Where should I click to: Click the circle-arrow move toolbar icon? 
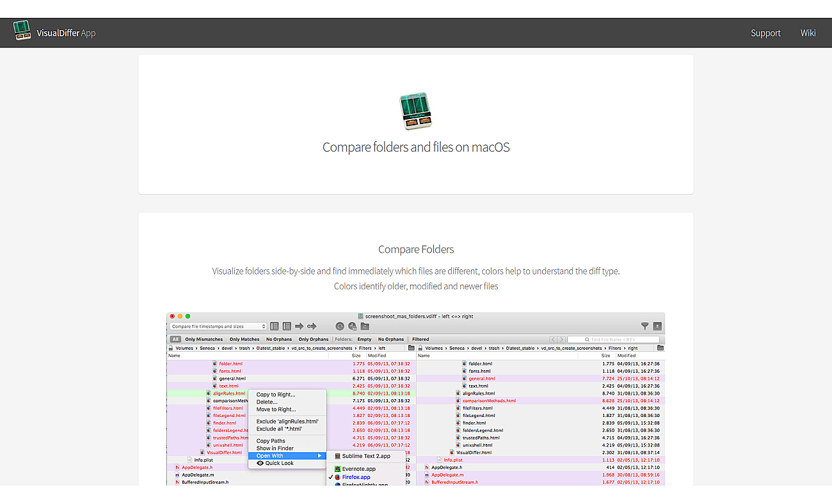tap(312, 326)
